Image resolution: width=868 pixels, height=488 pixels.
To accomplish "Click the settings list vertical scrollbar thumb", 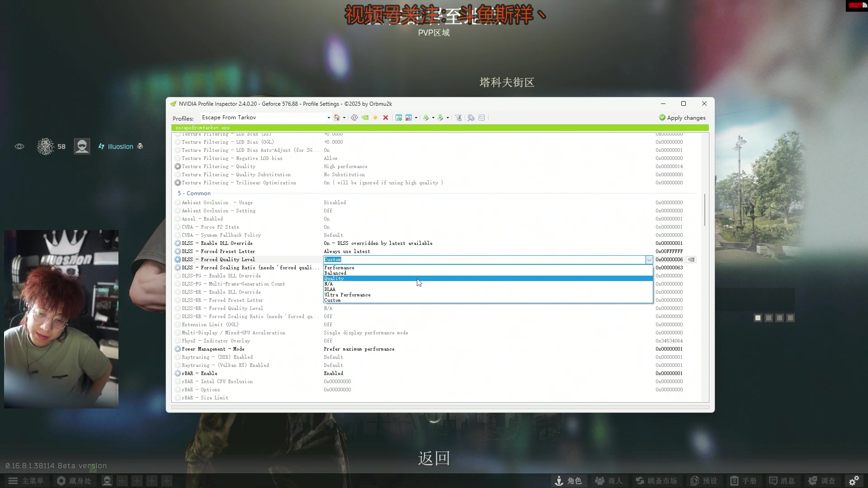I will coord(704,210).
